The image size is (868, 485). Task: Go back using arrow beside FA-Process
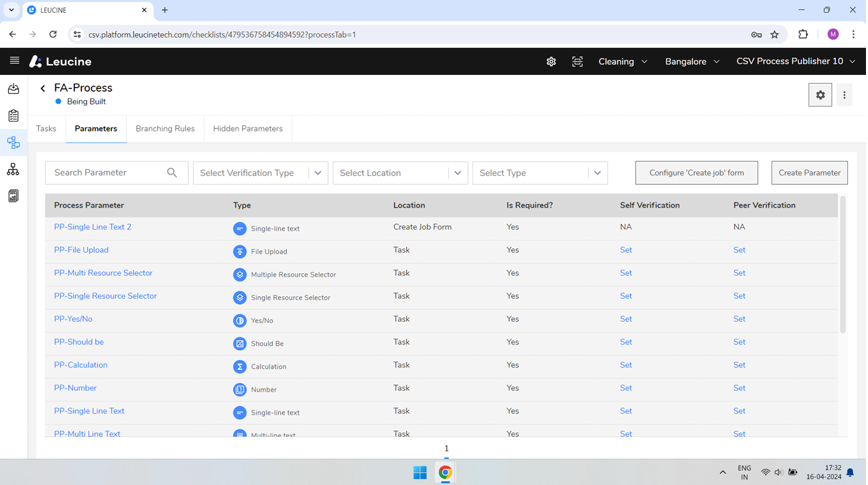point(43,88)
